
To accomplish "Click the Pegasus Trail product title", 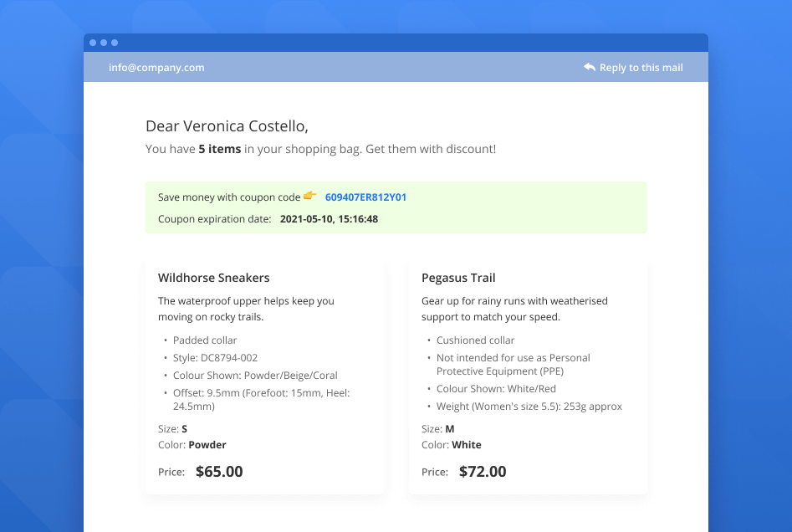I will click(458, 278).
